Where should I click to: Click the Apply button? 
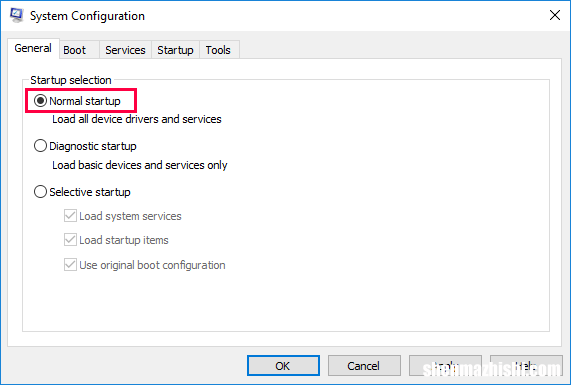click(445, 366)
